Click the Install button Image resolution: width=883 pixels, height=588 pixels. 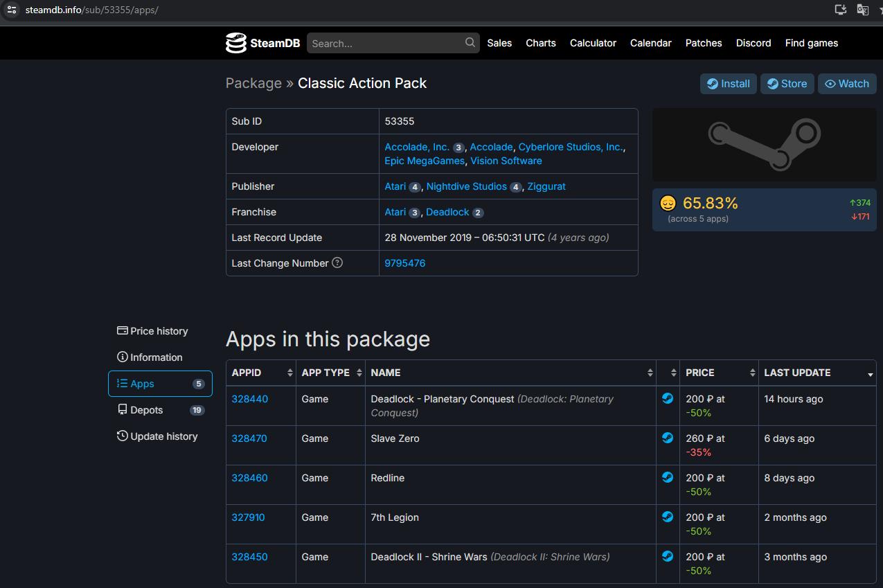(728, 84)
